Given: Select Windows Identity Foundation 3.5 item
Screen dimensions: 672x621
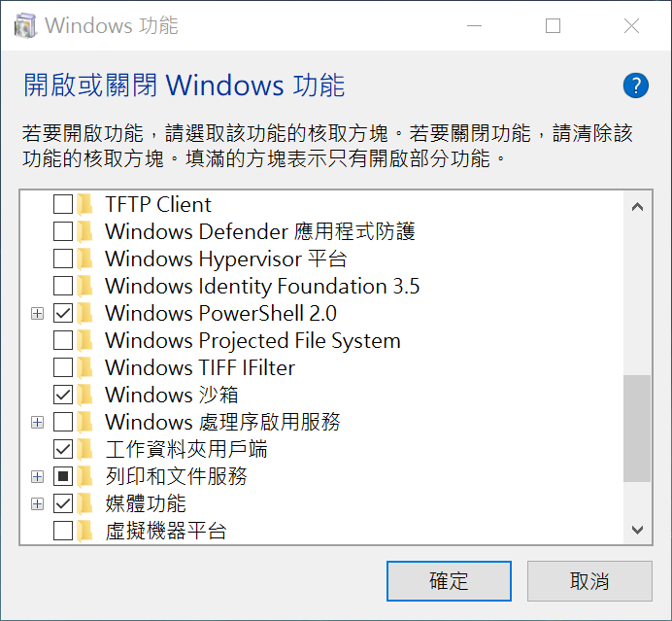Looking at the screenshot, I should pyautogui.click(x=262, y=287).
